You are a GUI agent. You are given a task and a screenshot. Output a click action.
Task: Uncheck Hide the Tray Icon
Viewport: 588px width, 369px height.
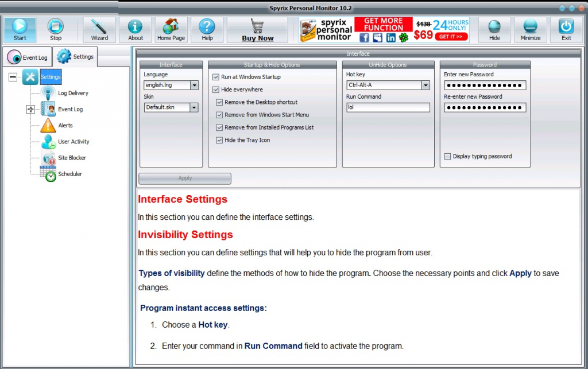tap(219, 140)
